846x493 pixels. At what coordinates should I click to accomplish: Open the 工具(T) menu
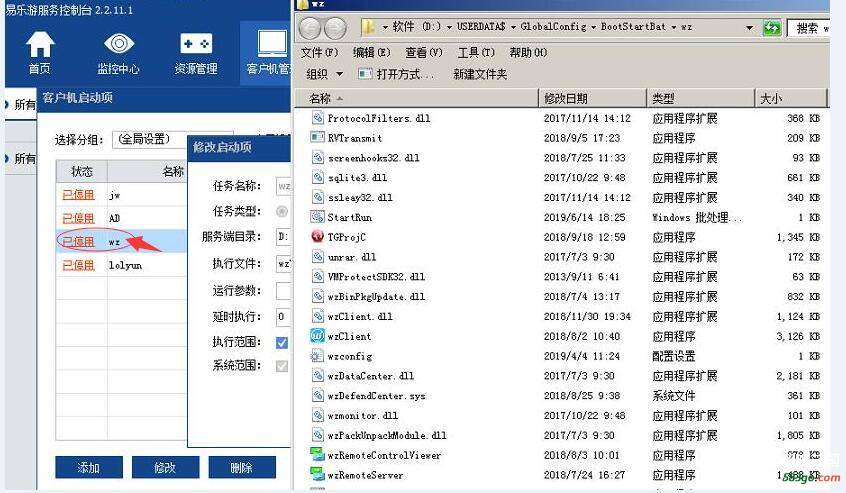click(476, 52)
